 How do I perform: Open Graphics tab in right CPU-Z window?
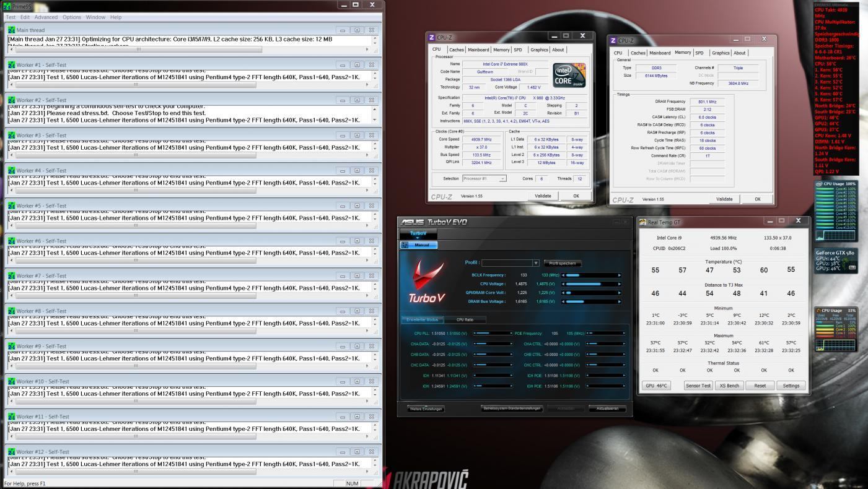[721, 53]
